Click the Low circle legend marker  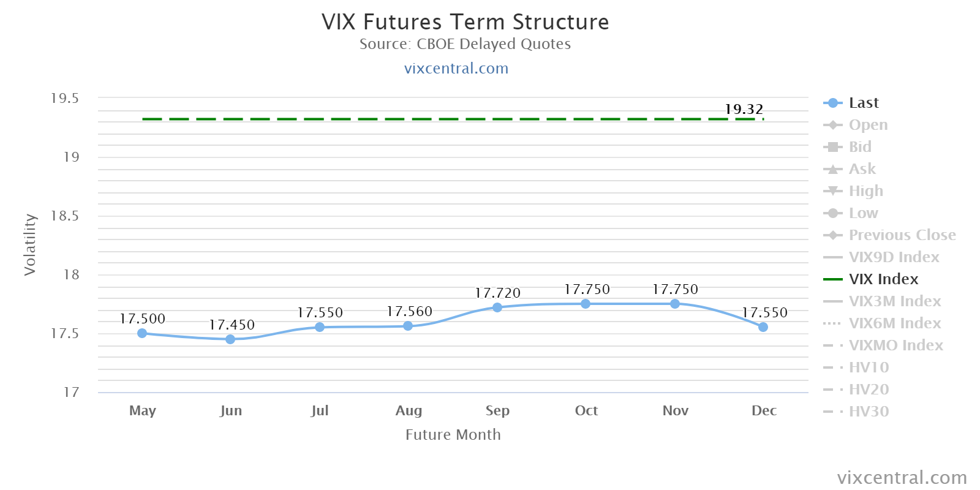(x=833, y=213)
